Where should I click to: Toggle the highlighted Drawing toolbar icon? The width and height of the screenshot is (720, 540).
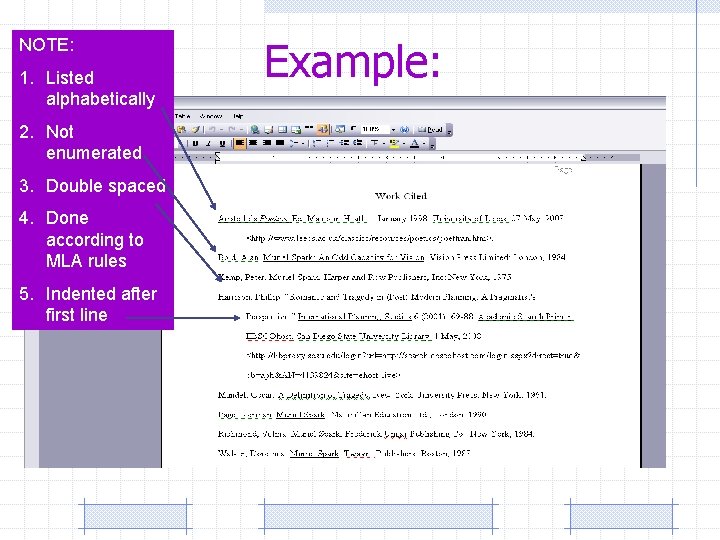click(323, 129)
